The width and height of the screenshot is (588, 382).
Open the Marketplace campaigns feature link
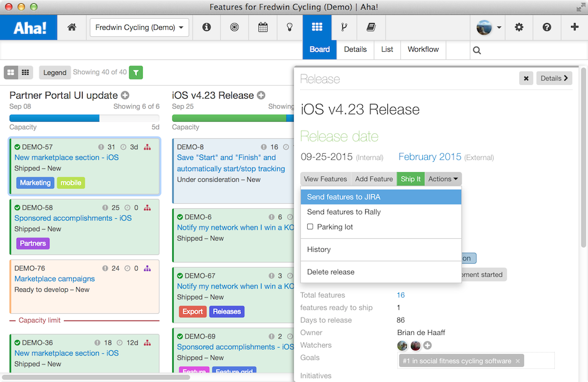(54, 279)
